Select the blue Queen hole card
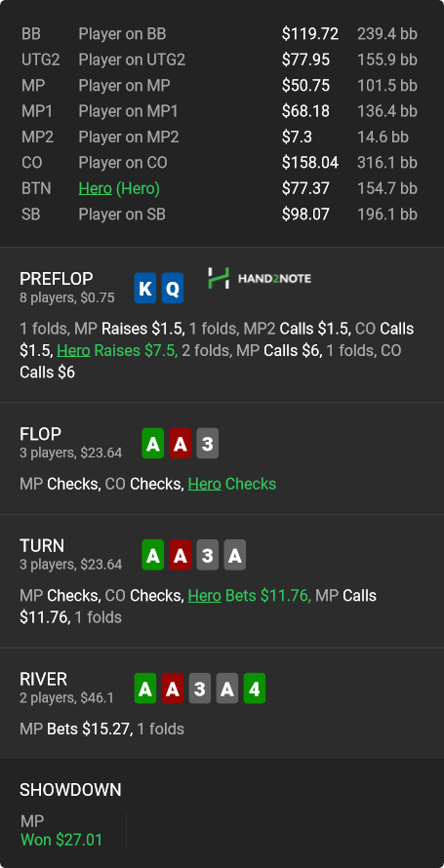The width and height of the screenshot is (444, 868). pos(172,288)
